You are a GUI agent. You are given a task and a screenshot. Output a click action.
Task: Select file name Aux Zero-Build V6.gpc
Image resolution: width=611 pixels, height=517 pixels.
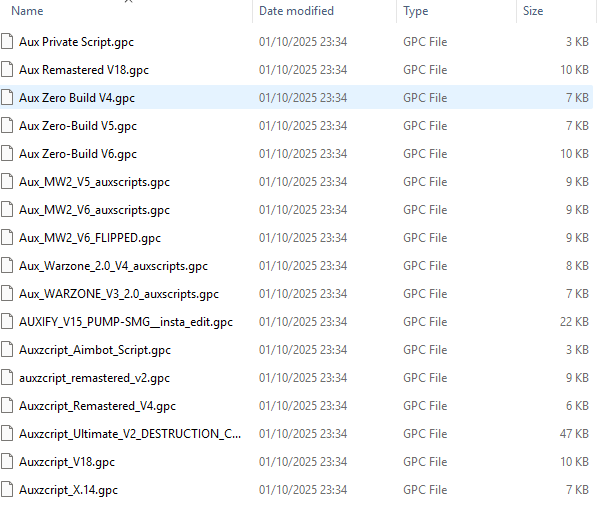pos(78,154)
